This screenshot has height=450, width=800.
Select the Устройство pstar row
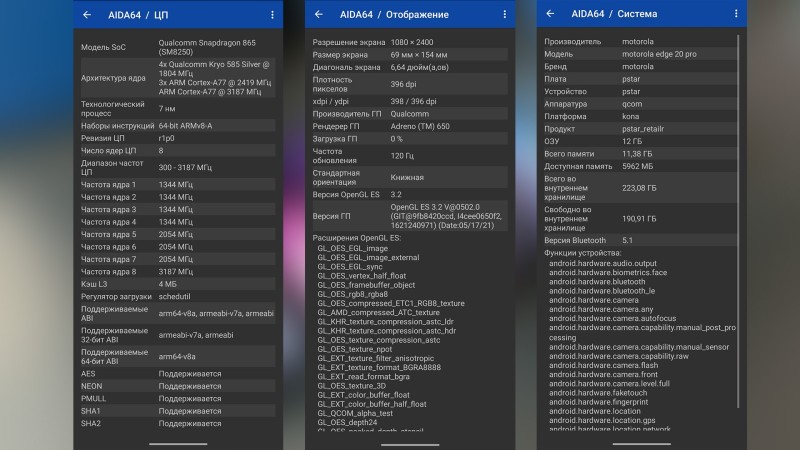[x=640, y=91]
